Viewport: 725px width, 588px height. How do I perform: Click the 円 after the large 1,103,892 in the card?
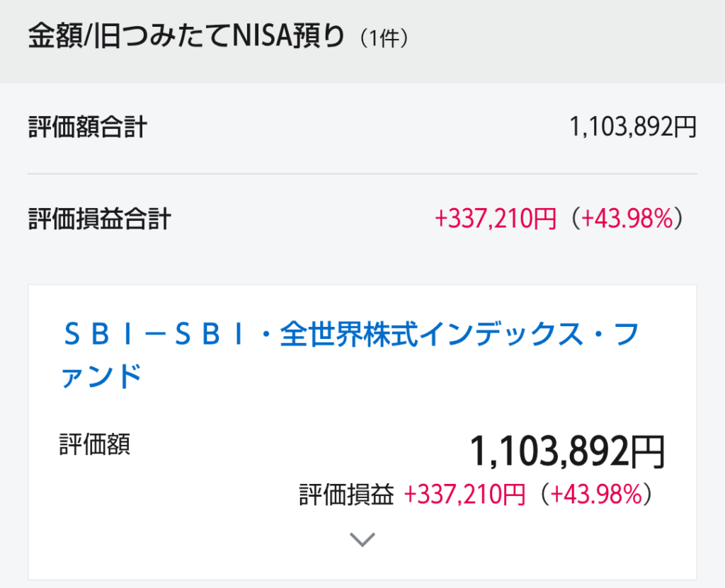tap(649, 451)
